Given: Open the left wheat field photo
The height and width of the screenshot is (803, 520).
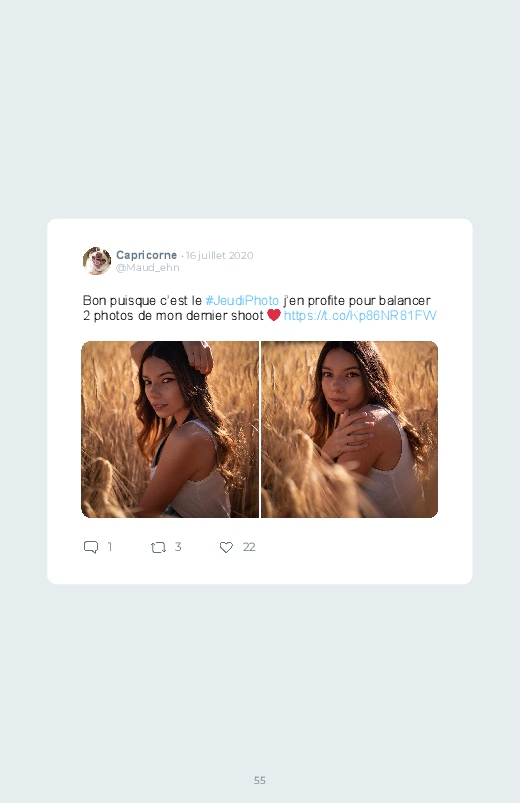Looking at the screenshot, I should [170, 429].
